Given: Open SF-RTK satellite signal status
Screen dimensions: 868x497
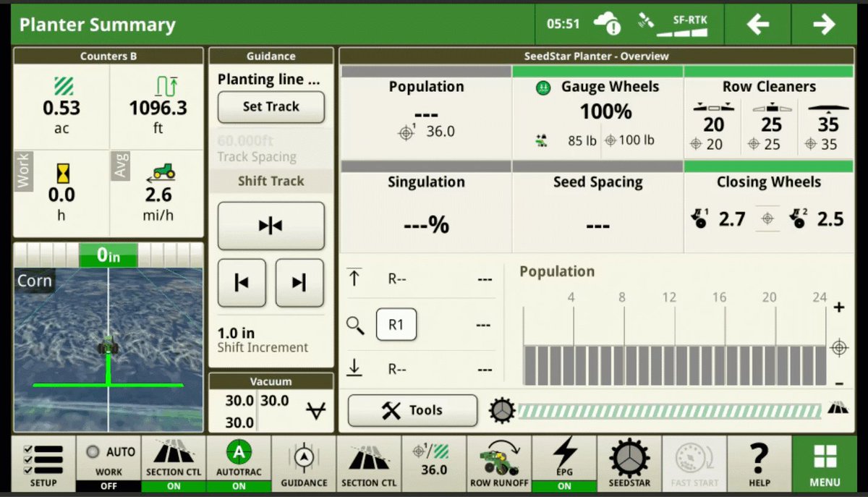Looking at the screenshot, I should 672,24.
